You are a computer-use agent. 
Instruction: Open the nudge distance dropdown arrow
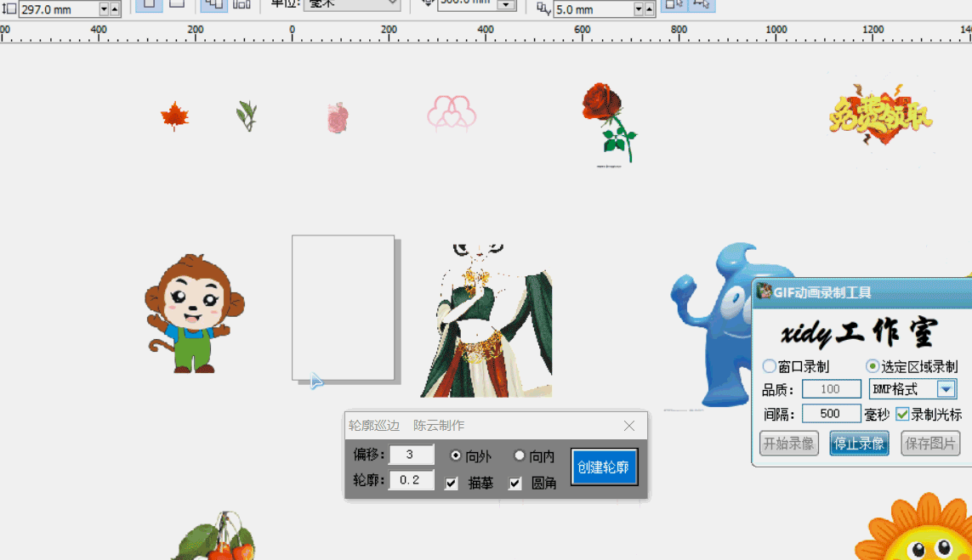pos(507,5)
